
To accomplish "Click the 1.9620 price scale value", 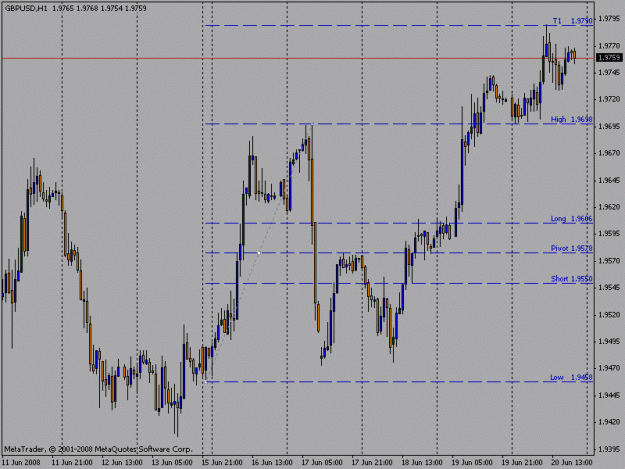I will point(609,207).
